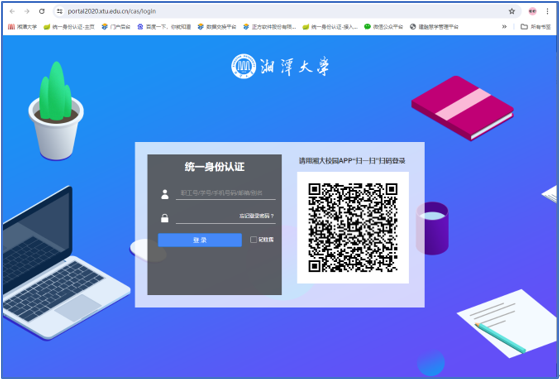Open the 数据交换平台 bookmark
Image resolution: width=560 pixels, height=380 pixels.
[217, 27]
